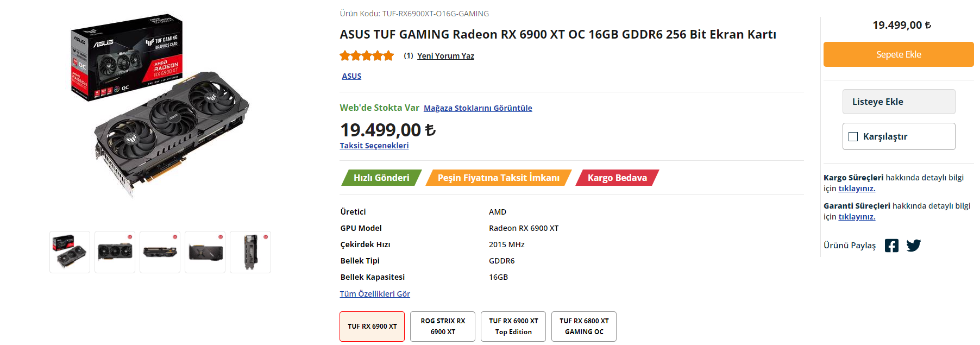Open Yeni Yorum Yaz review form

point(445,55)
